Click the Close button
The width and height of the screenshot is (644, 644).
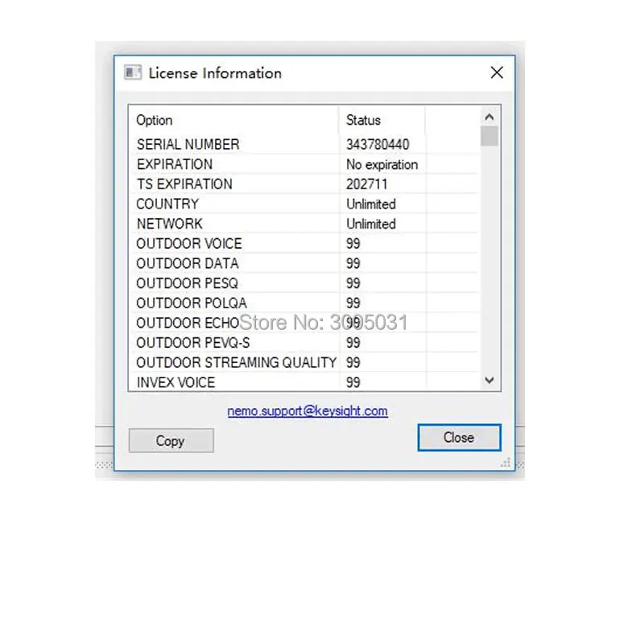(x=459, y=437)
